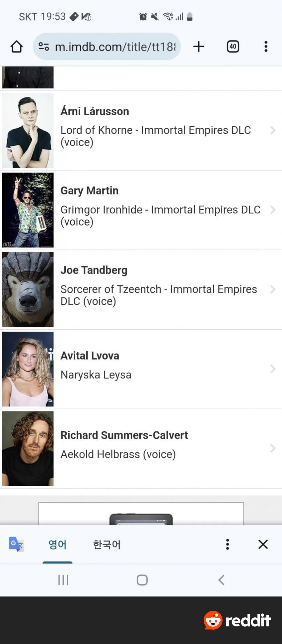
Task: Tap the Android back navigation button
Action: click(x=221, y=580)
